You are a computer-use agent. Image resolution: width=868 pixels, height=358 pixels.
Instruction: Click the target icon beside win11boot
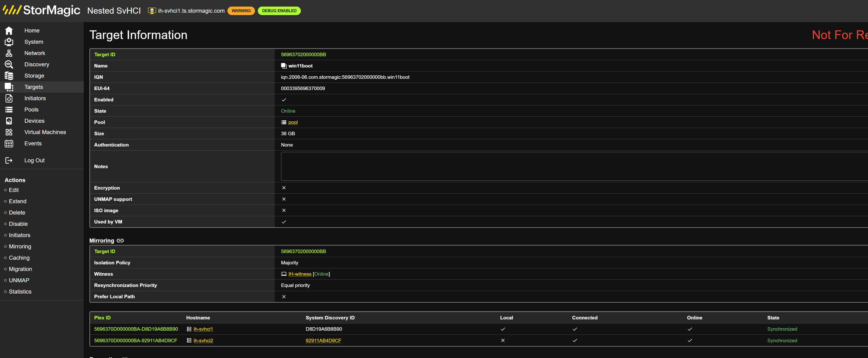(x=284, y=66)
